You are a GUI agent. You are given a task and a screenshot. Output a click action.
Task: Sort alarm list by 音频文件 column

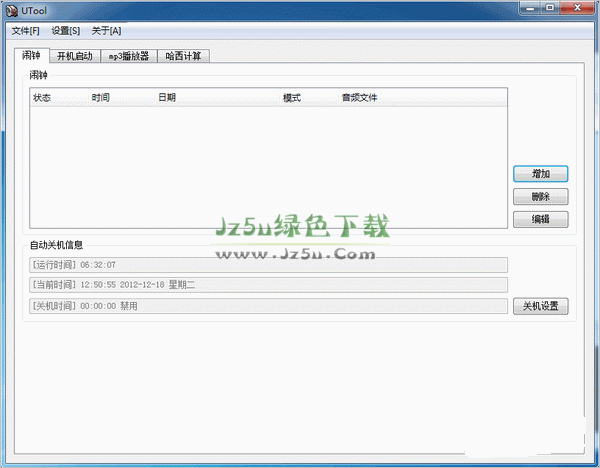[422, 98]
